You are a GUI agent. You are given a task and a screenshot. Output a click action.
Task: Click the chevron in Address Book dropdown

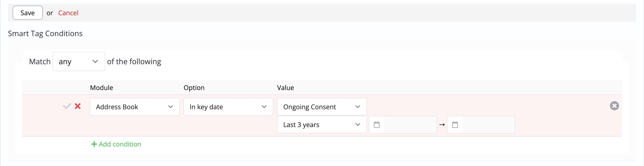[x=171, y=107]
